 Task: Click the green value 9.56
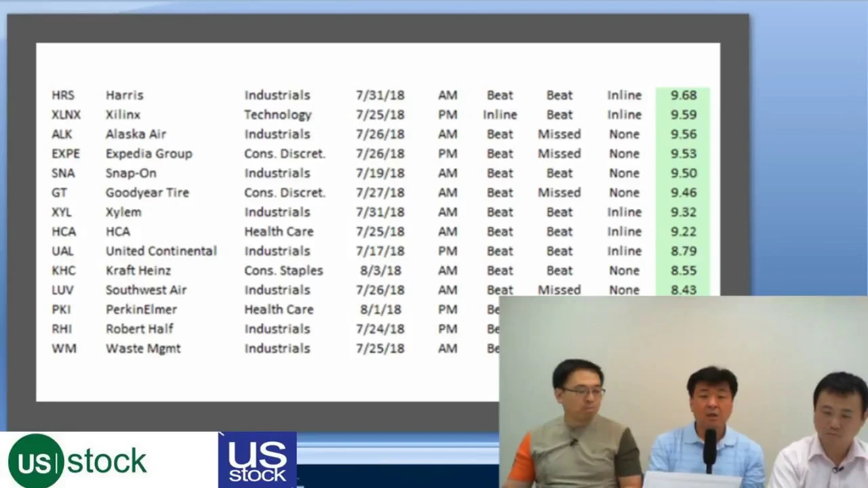pos(684,134)
